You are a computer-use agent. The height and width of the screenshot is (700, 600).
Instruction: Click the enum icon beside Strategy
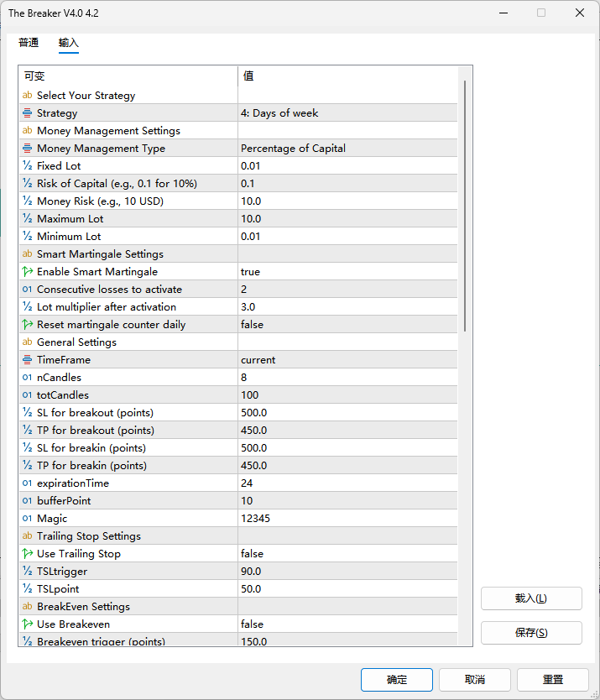click(28, 113)
